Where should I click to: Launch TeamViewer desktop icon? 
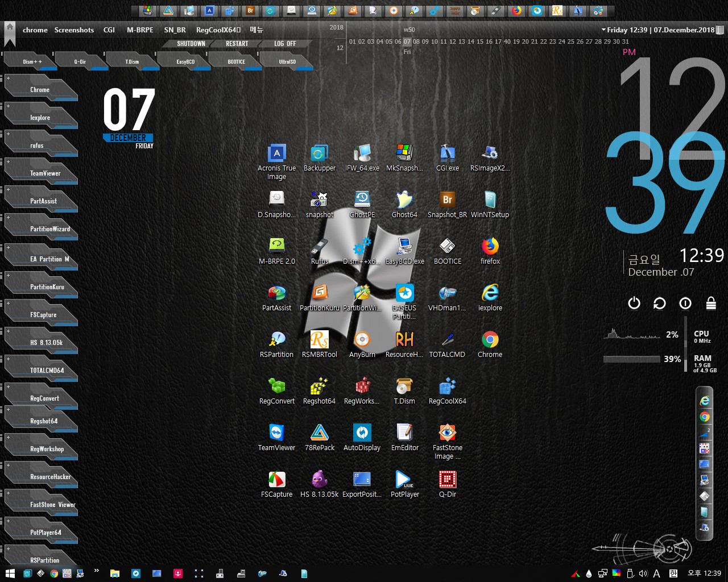tap(277, 438)
